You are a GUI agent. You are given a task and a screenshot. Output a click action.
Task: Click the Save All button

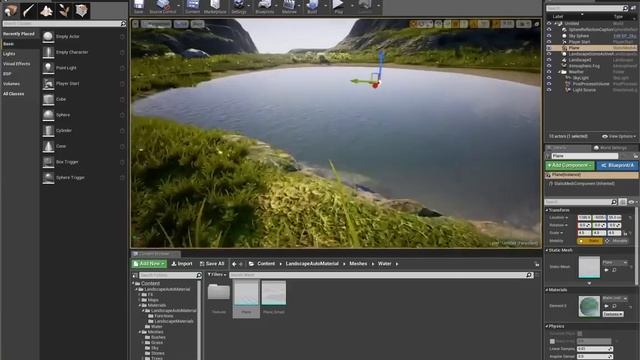click(212, 264)
